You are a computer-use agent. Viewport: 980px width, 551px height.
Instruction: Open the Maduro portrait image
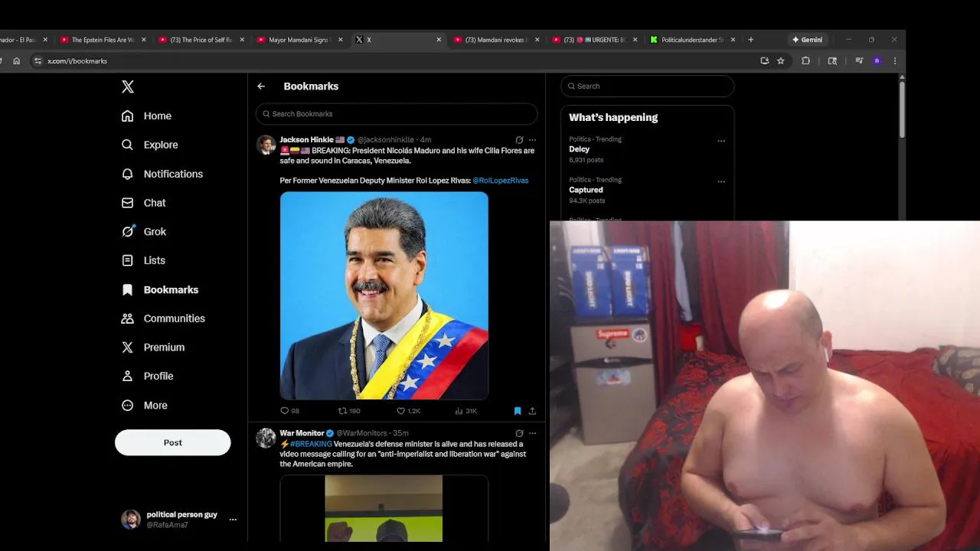[x=384, y=295]
